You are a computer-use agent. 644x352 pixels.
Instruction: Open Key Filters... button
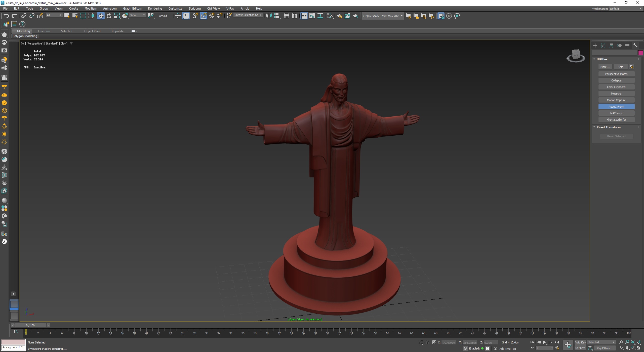click(605, 348)
